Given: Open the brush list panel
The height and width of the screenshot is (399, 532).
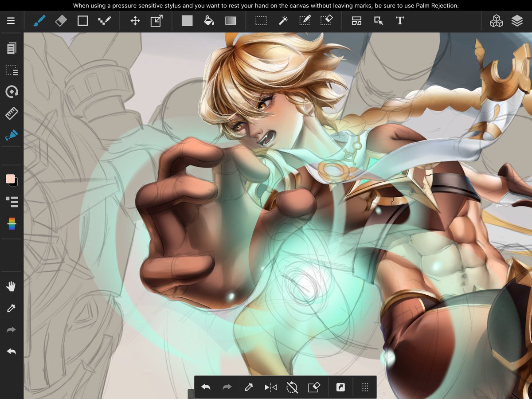Looking at the screenshot, I should (12, 202).
